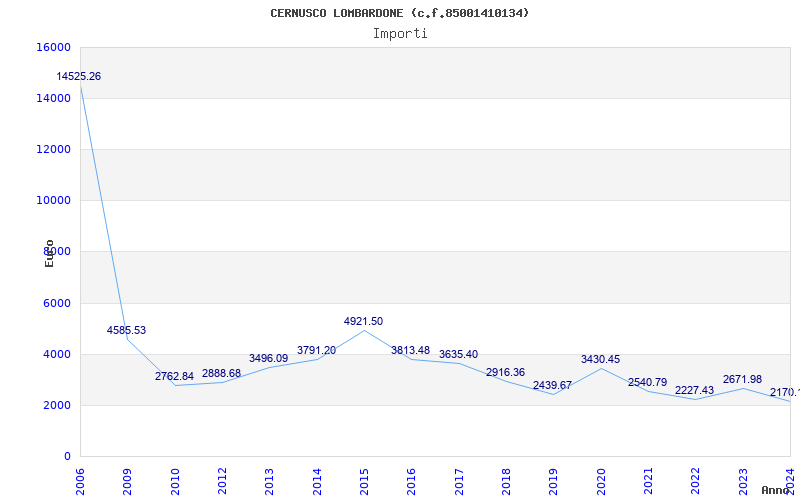Click the x-axis year 2014
The height and width of the screenshot is (500, 800).
pos(317,482)
